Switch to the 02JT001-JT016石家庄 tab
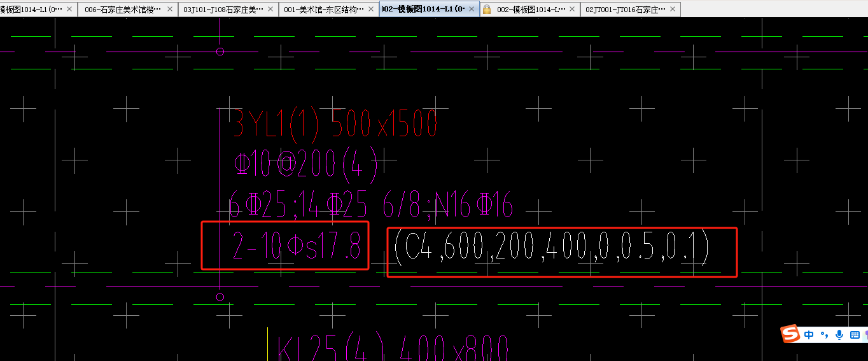Viewport: 868px width, 361px height. [625, 10]
